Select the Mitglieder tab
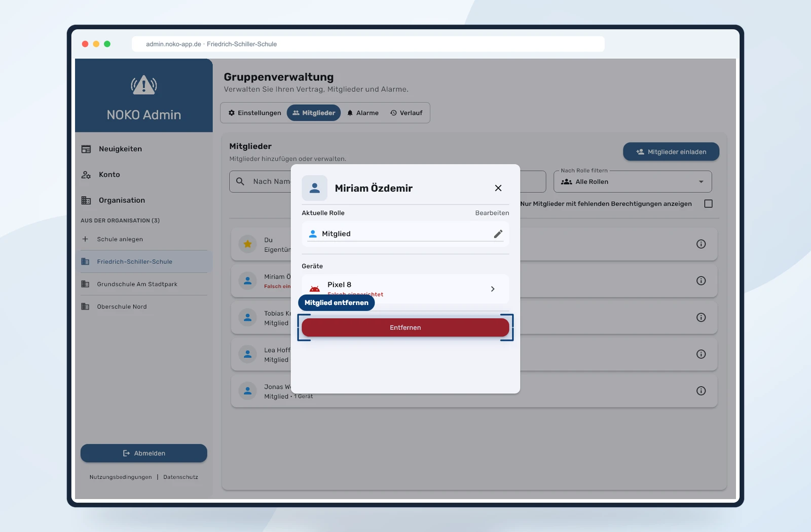811x532 pixels. coord(314,113)
